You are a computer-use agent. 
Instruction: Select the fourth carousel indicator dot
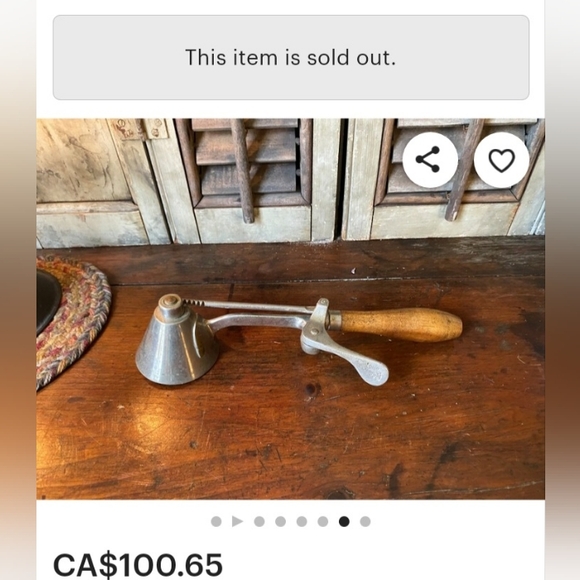280,522
